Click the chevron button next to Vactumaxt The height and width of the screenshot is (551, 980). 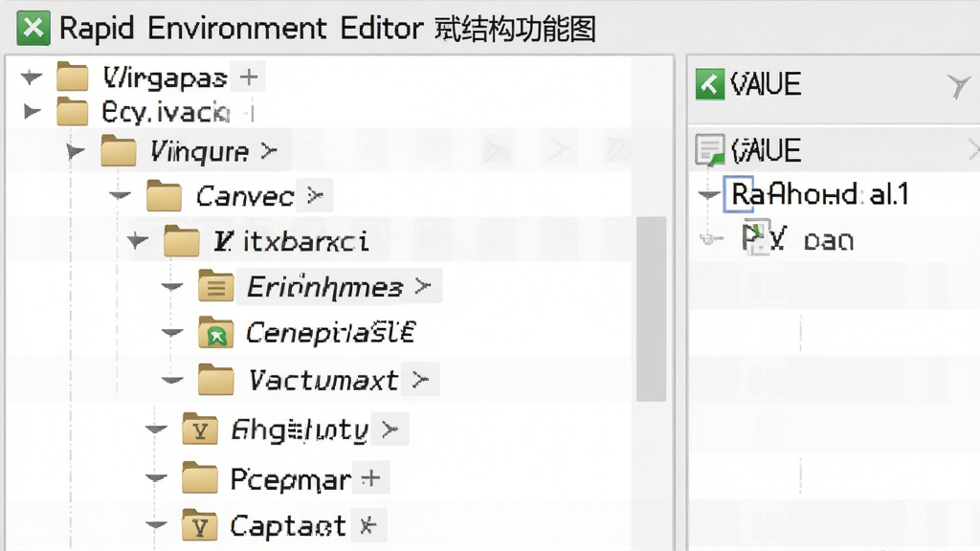(421, 379)
